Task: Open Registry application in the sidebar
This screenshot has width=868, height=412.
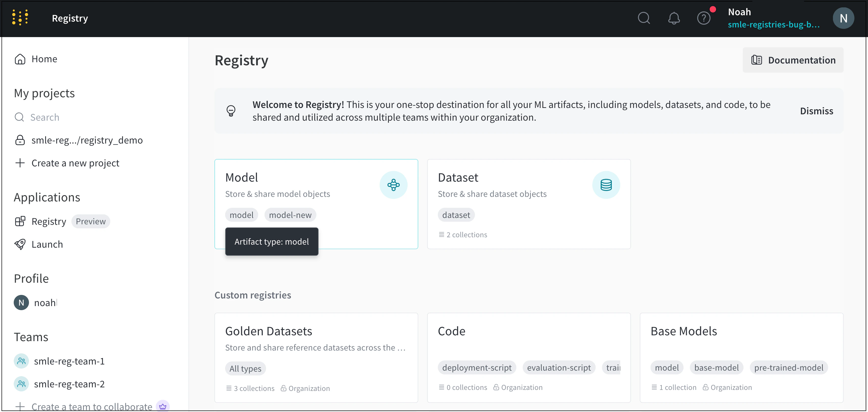Action: click(49, 221)
